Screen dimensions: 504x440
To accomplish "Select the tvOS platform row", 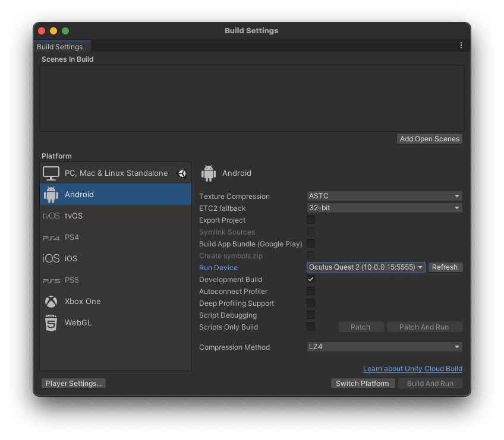I will tap(115, 216).
